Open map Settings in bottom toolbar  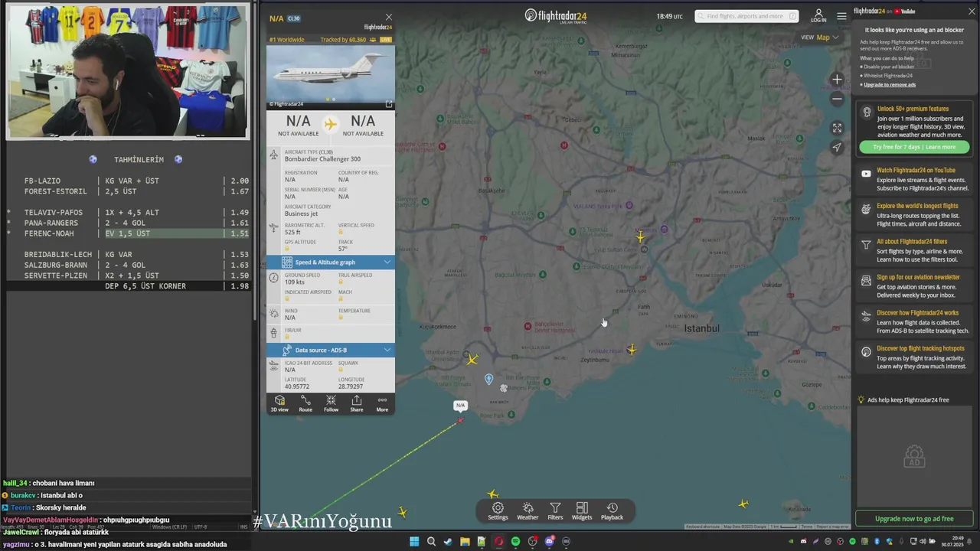pyautogui.click(x=498, y=511)
